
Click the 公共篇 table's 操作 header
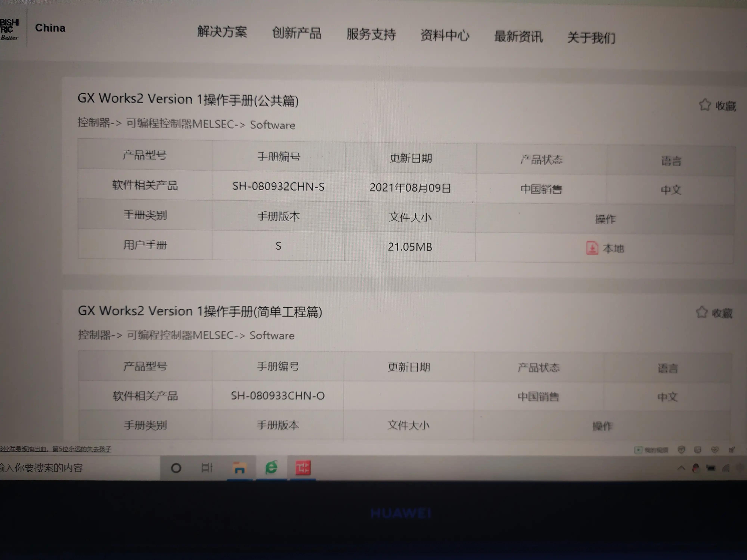pos(605,219)
